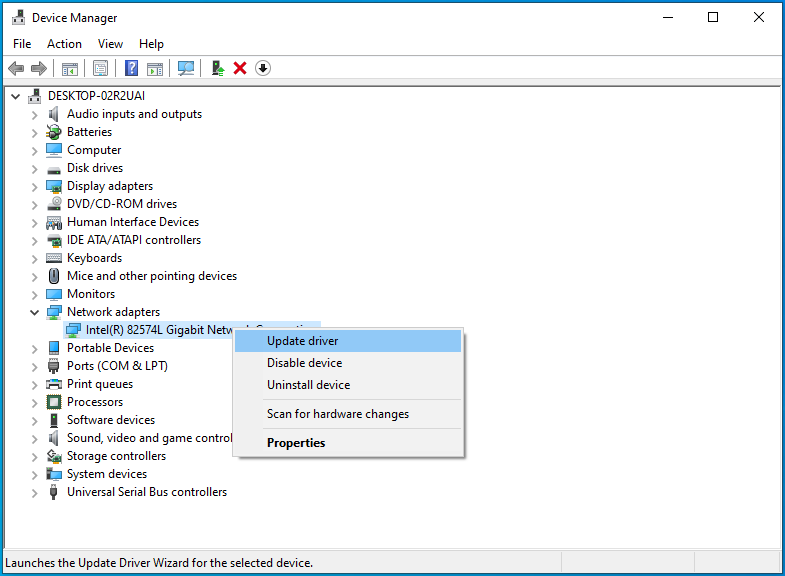Click the Storage controllers icon
785x576 pixels.
pos(54,456)
